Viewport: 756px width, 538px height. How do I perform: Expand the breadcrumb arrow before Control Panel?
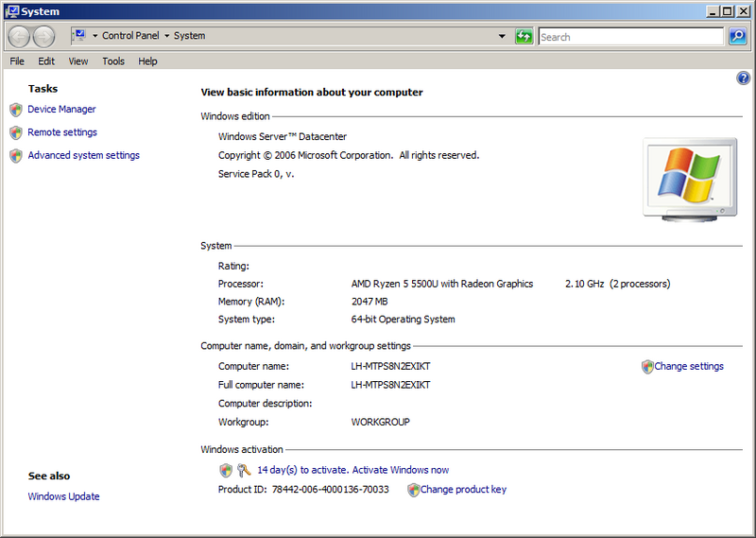click(94, 37)
